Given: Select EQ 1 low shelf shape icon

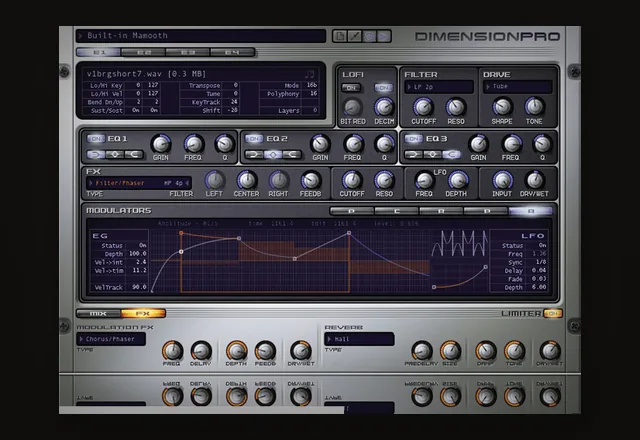Looking at the screenshot, I should [96, 154].
